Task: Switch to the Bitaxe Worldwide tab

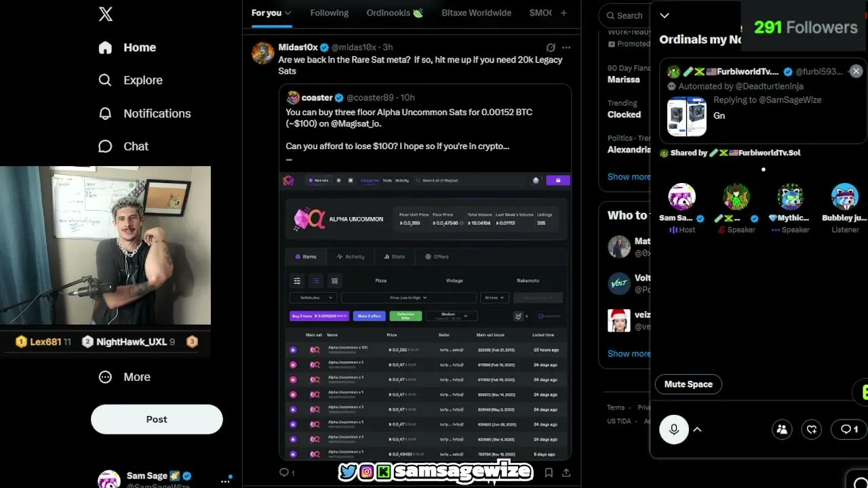Action: click(476, 13)
